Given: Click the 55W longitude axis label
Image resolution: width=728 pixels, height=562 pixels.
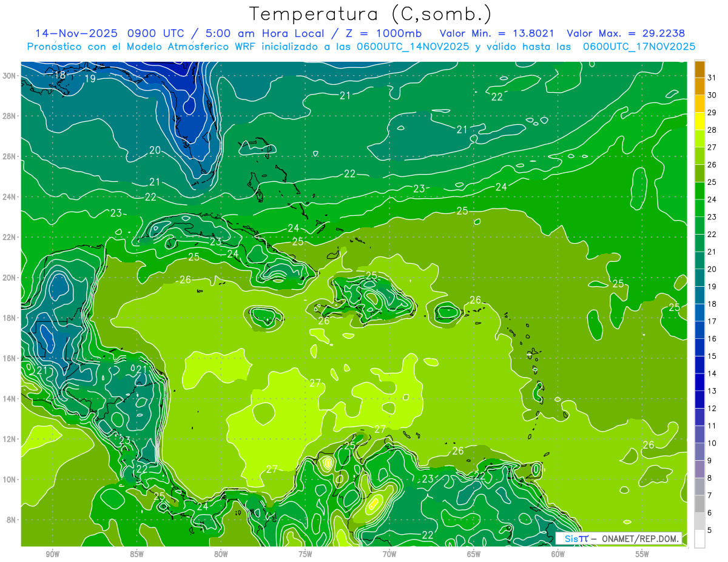Looking at the screenshot, I should coord(642,554).
